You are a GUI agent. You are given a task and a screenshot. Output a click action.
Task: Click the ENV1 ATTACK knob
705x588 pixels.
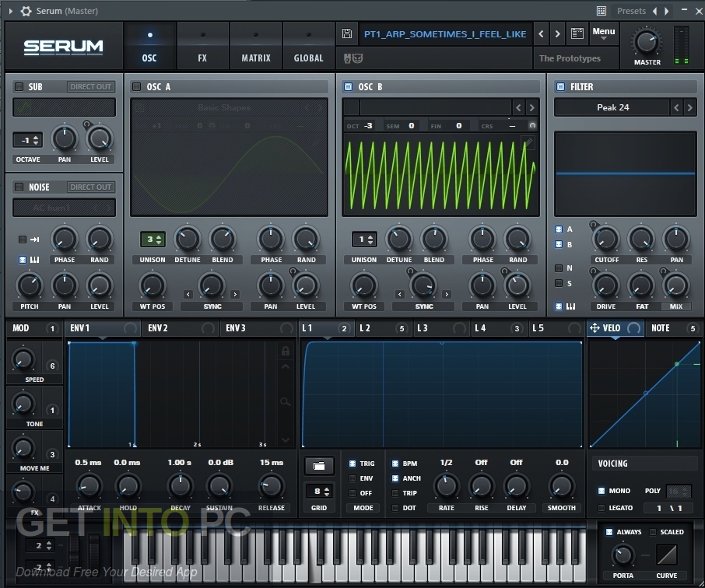coord(89,486)
